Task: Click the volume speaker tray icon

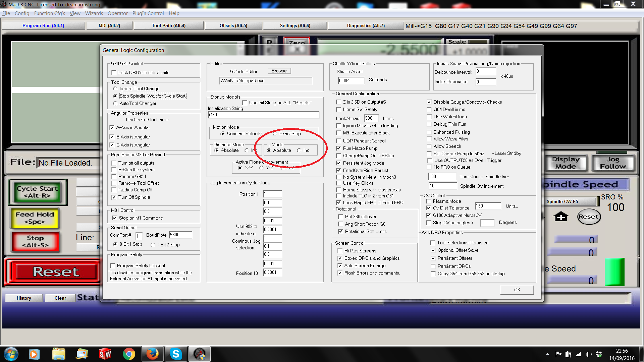Action: [x=588, y=354]
